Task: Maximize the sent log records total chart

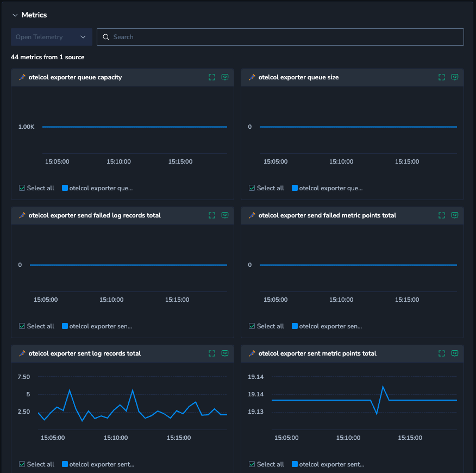Action: click(x=212, y=353)
